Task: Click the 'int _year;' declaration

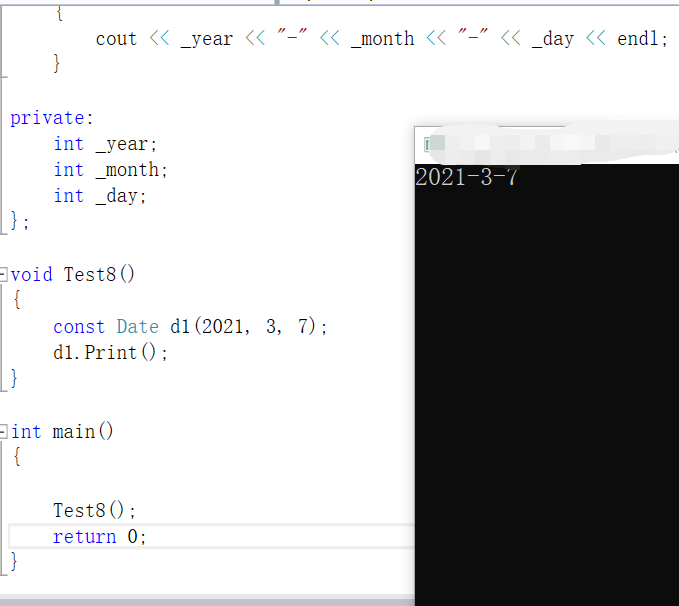Action: (x=105, y=144)
